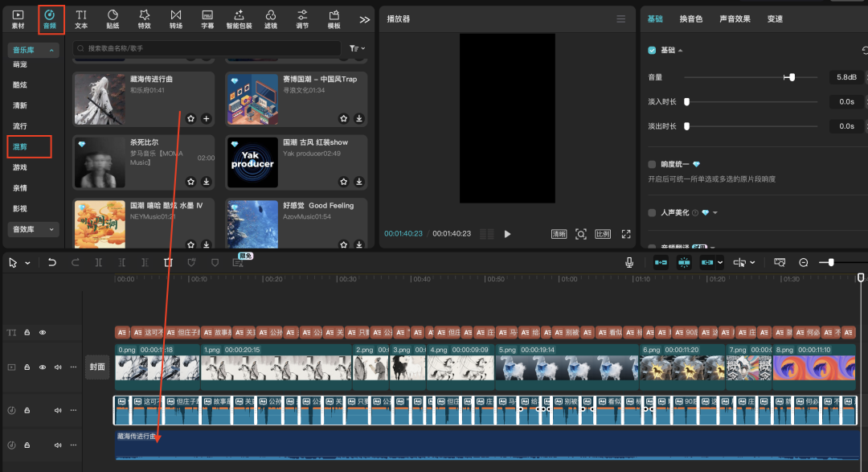The image size is (868, 472).
Task: Download the 国潮 古风 红装show track
Action: (358, 182)
